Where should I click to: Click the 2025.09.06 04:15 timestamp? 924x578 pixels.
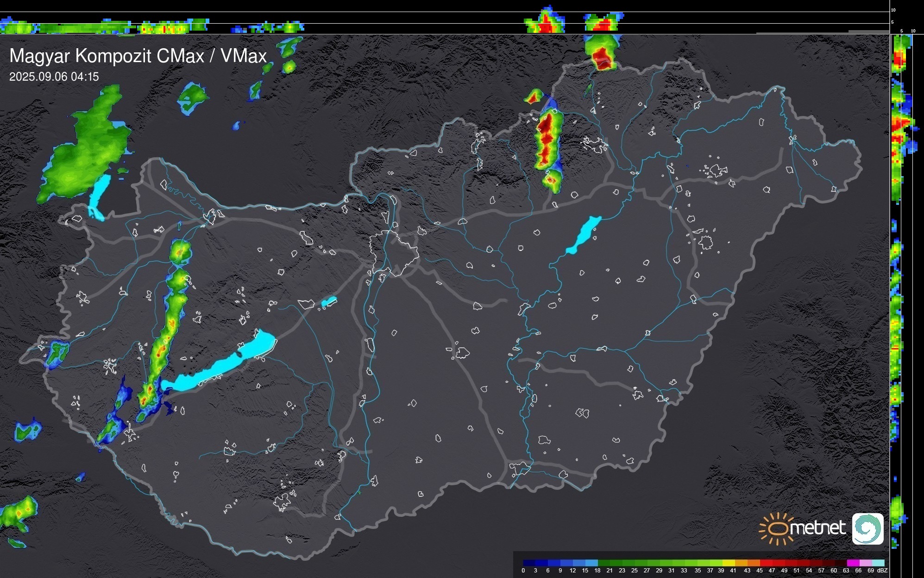coord(54,77)
